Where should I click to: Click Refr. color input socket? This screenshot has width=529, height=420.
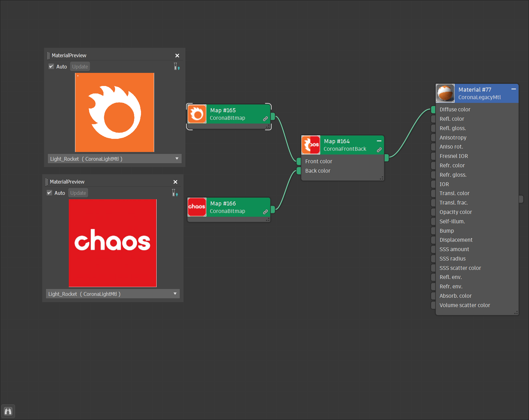tap(433, 165)
